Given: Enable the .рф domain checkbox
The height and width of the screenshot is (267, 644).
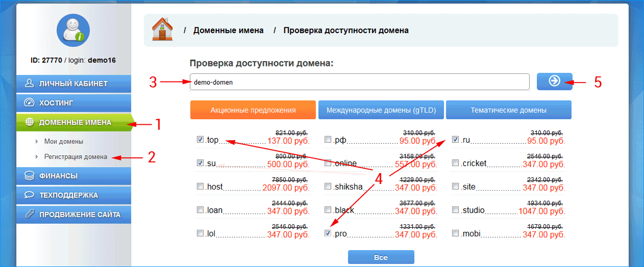Looking at the screenshot, I should point(328,140).
